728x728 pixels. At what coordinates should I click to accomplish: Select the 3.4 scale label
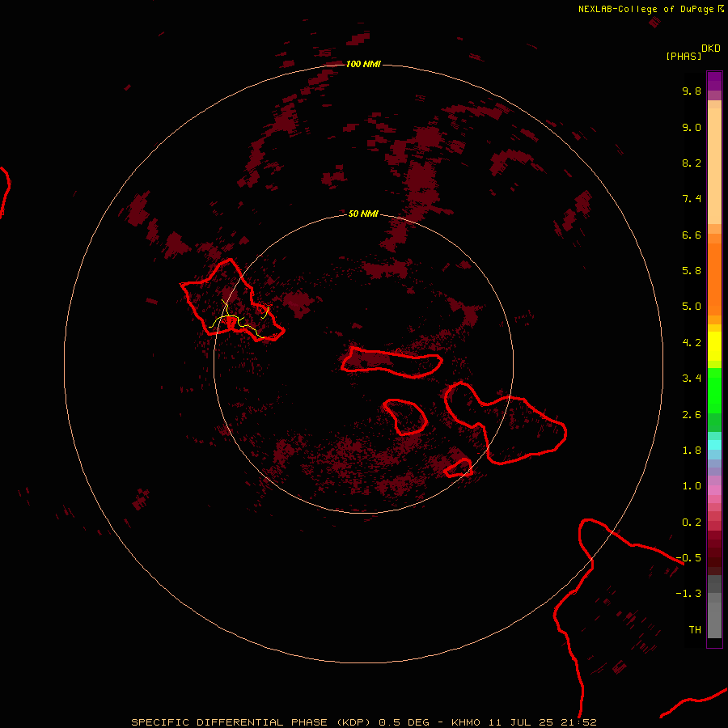coord(692,379)
